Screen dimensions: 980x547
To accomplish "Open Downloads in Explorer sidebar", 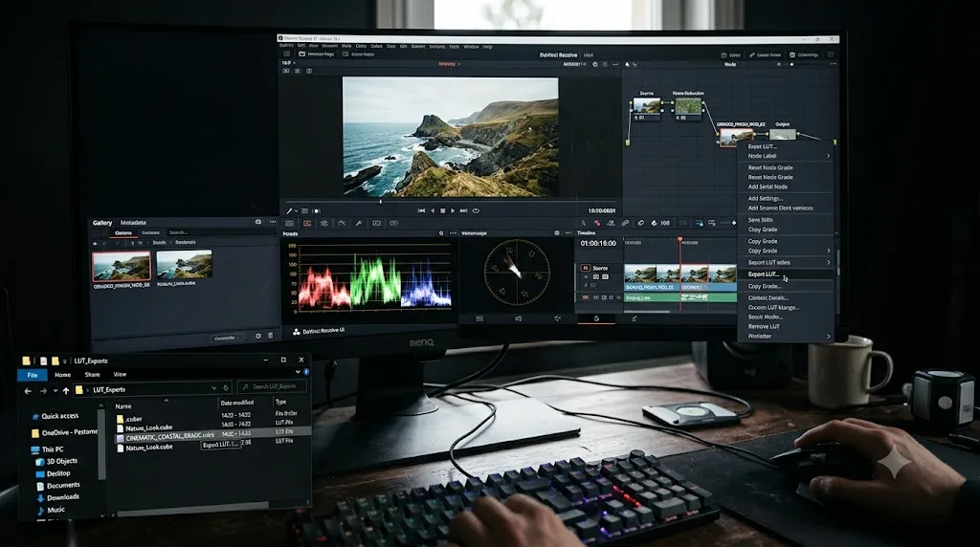I will (x=57, y=497).
